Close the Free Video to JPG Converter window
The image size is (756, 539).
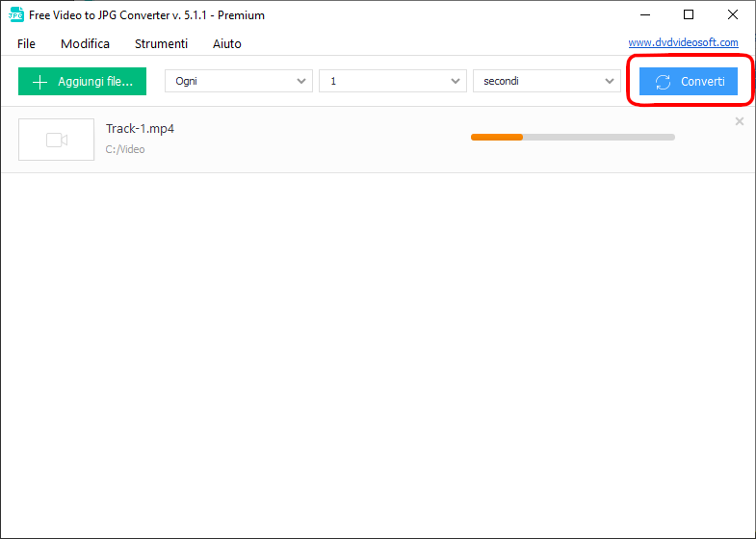tap(733, 15)
